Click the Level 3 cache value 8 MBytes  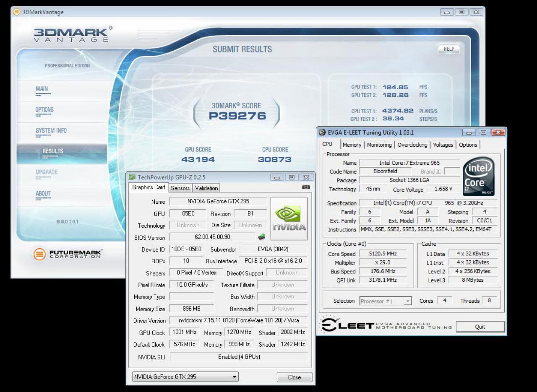coord(472,280)
